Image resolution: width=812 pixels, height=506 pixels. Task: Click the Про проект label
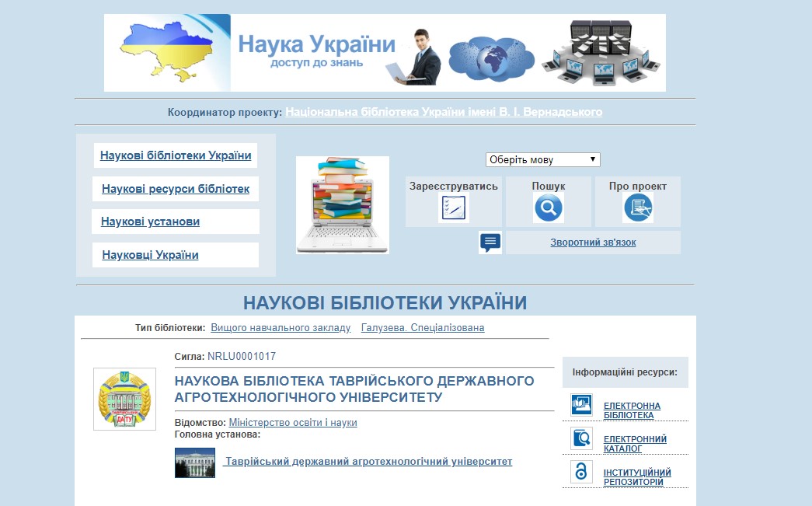tap(637, 186)
